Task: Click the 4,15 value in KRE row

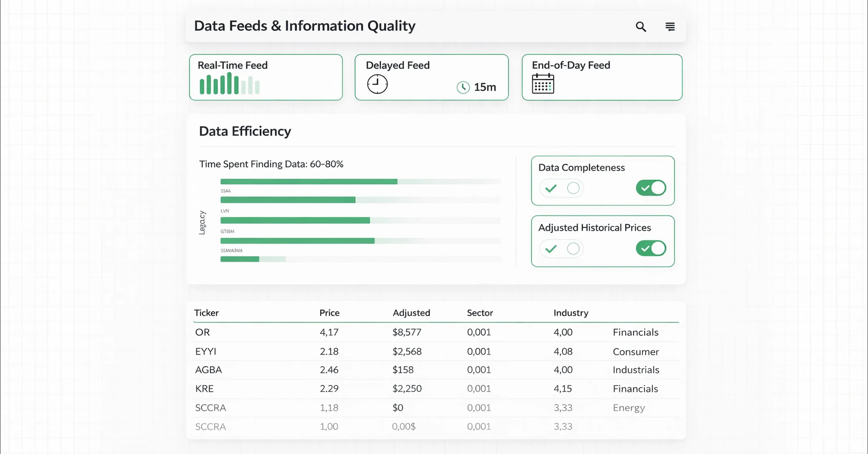Action: pyautogui.click(x=563, y=389)
